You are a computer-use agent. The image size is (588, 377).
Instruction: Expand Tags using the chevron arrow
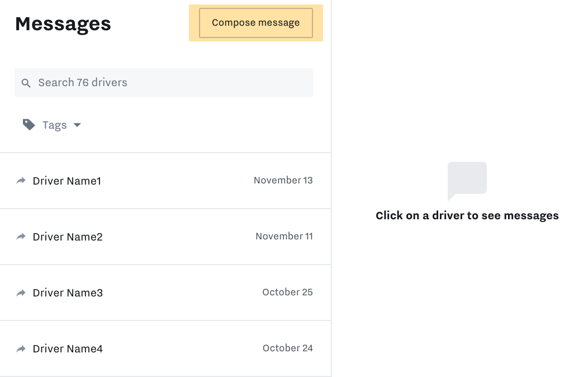(x=77, y=125)
